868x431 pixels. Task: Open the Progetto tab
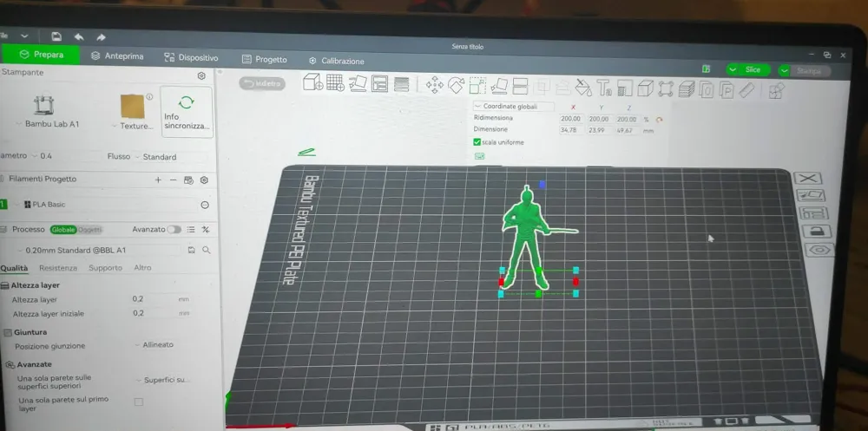pos(265,59)
